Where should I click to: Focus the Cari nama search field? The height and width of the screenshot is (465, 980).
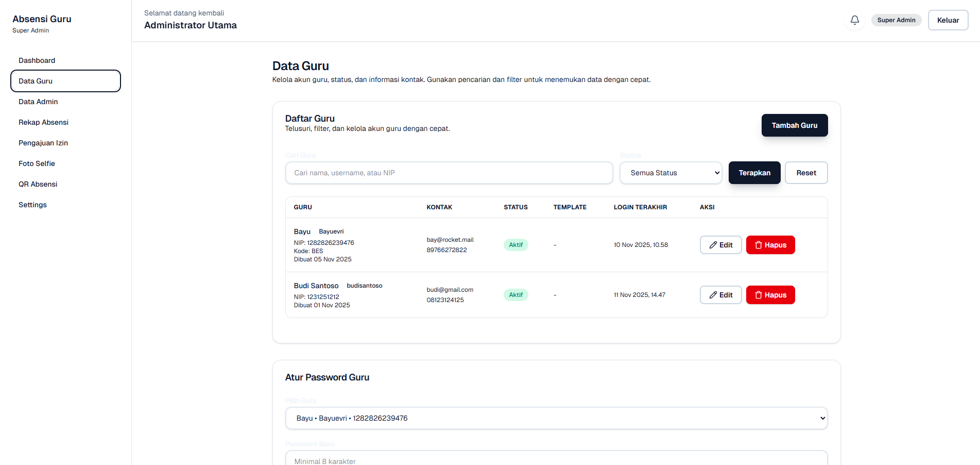(x=449, y=173)
